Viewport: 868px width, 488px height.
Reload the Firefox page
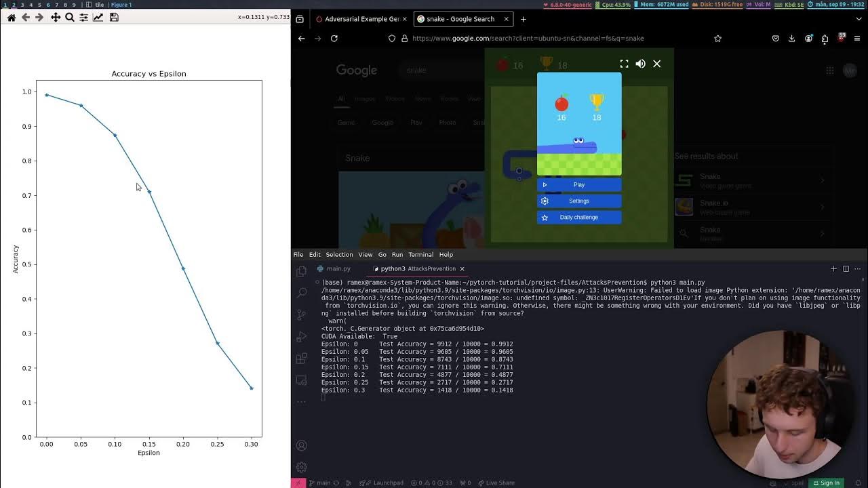[334, 39]
